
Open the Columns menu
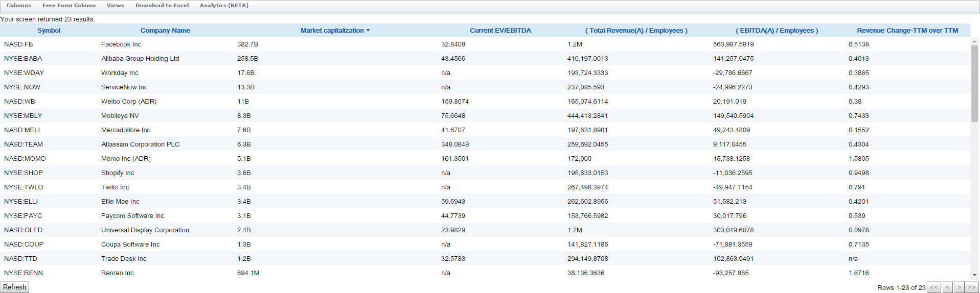click(x=19, y=6)
